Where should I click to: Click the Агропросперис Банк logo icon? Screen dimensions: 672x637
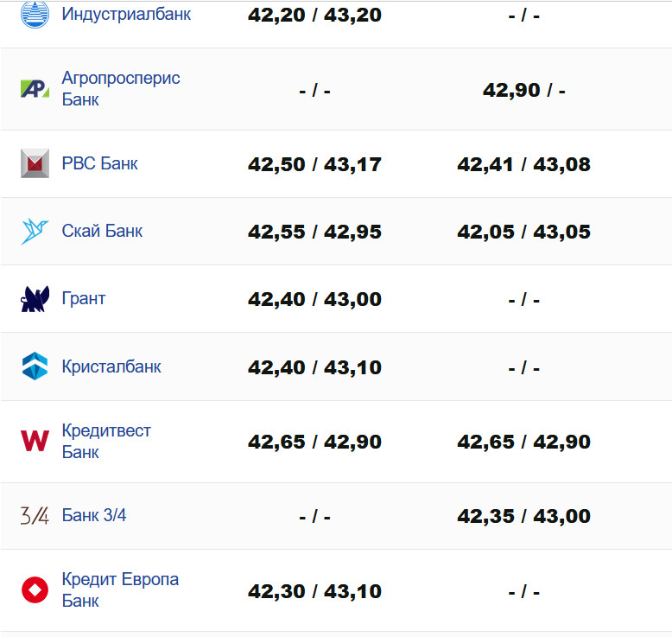point(35,88)
